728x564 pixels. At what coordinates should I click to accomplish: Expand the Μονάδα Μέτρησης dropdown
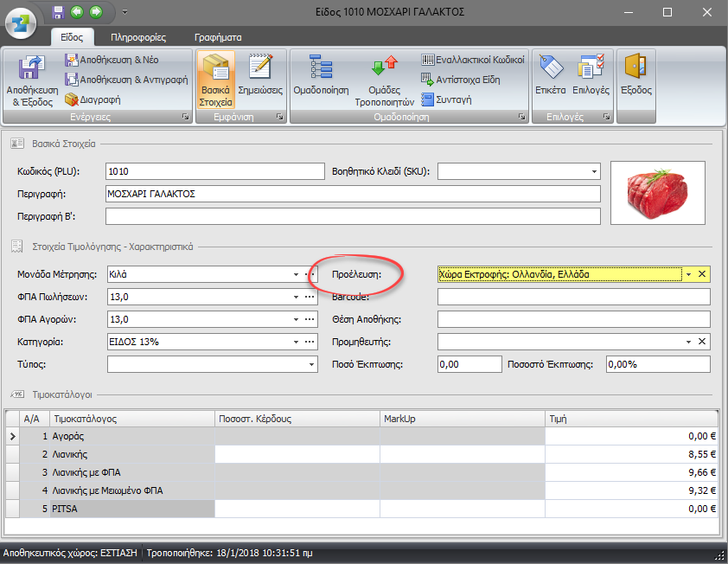(x=296, y=274)
